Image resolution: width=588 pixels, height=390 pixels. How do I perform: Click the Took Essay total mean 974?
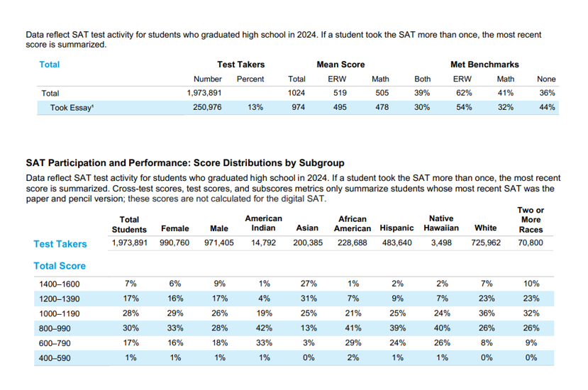pos(299,107)
